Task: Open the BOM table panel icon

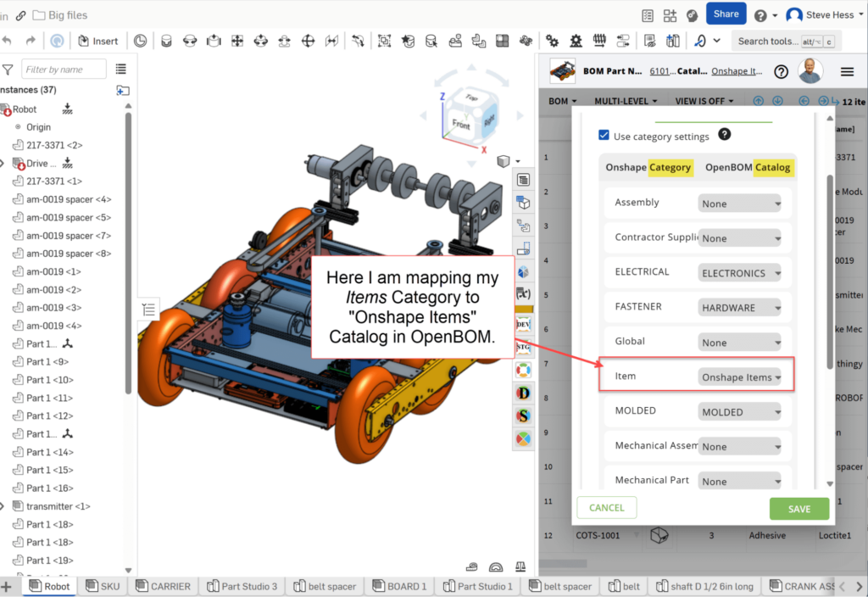Action: 523,180
